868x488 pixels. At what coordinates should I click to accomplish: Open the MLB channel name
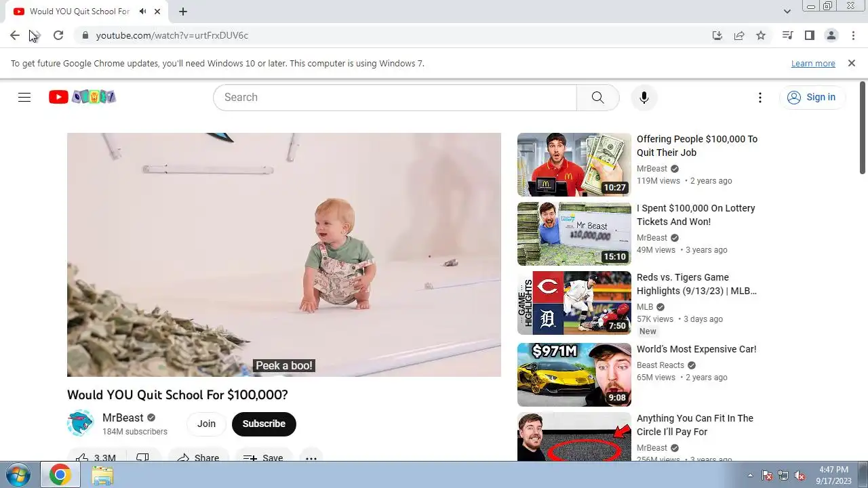(645, 307)
